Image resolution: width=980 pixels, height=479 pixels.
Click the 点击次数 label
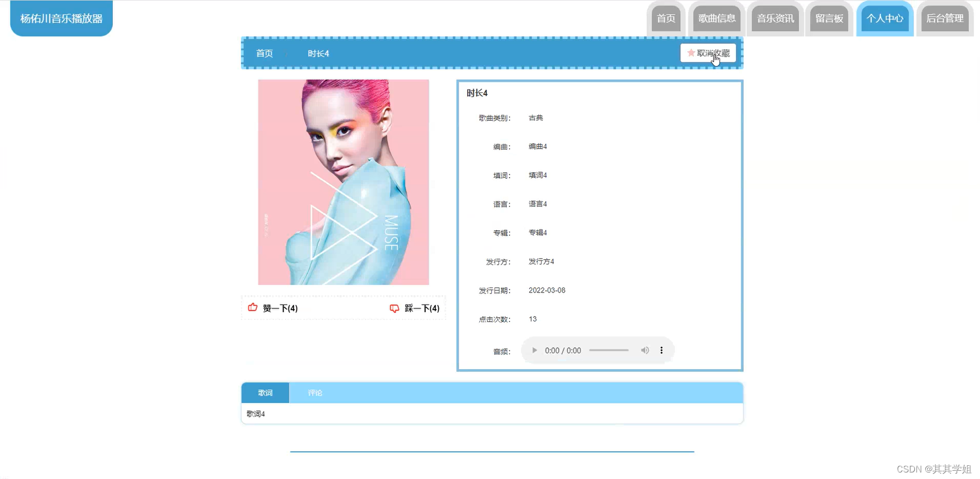pyautogui.click(x=495, y=319)
